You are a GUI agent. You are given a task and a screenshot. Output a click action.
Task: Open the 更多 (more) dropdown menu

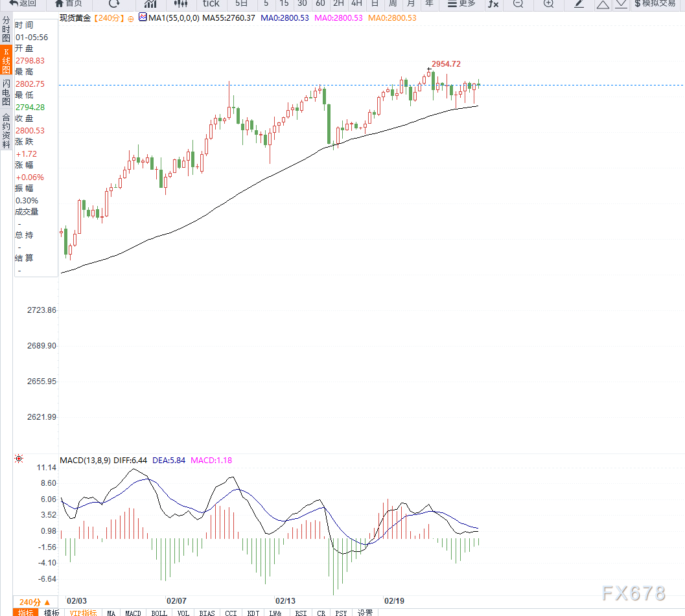(x=461, y=4)
